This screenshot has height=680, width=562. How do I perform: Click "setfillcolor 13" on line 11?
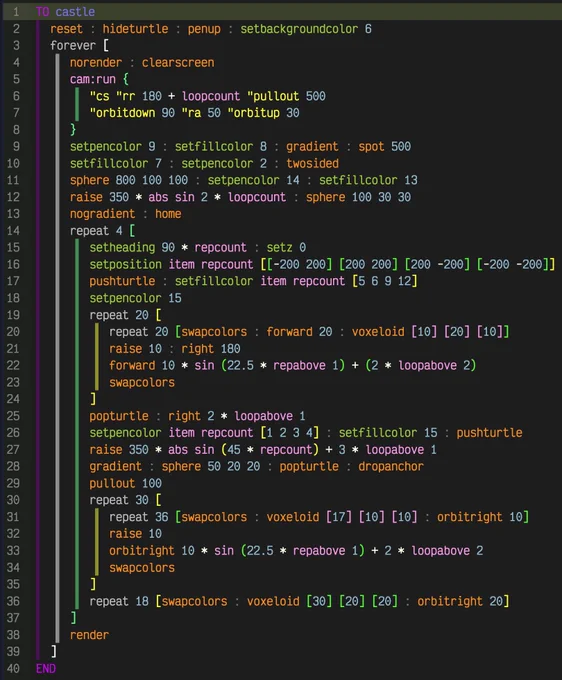click(x=368, y=180)
